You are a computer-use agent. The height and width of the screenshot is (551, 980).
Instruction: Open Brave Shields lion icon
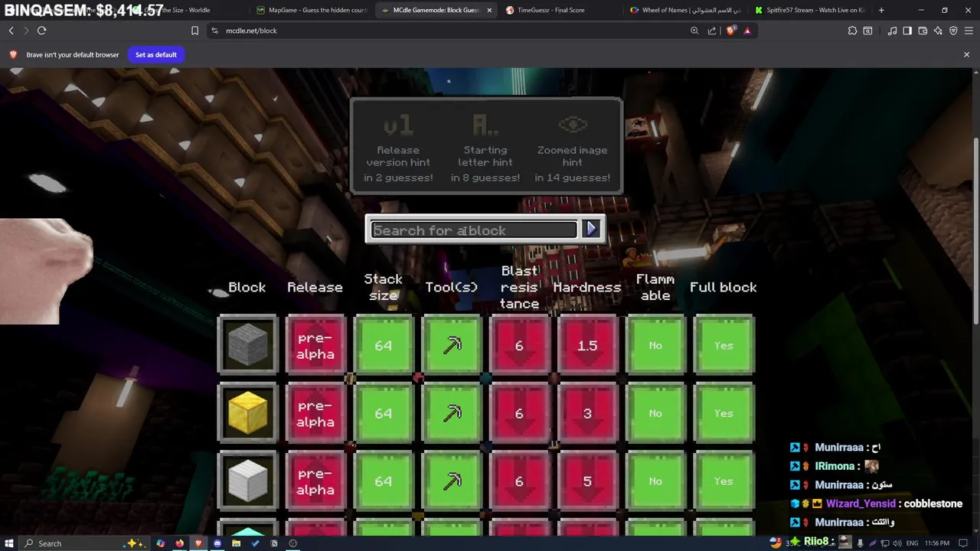pyautogui.click(x=730, y=31)
